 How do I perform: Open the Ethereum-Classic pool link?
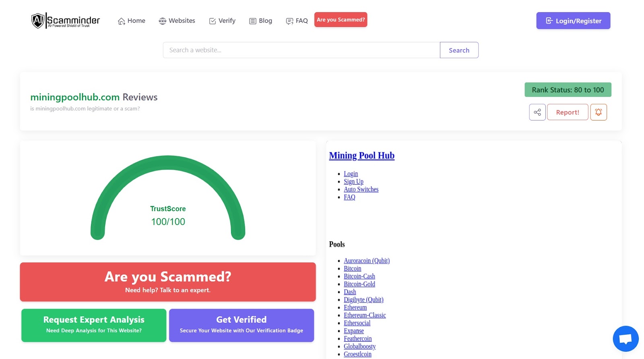(x=365, y=315)
